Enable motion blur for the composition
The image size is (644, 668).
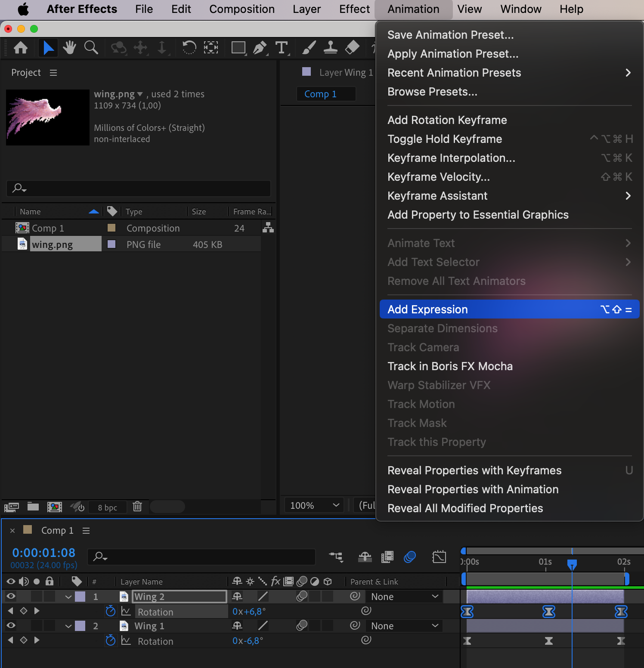[410, 557]
